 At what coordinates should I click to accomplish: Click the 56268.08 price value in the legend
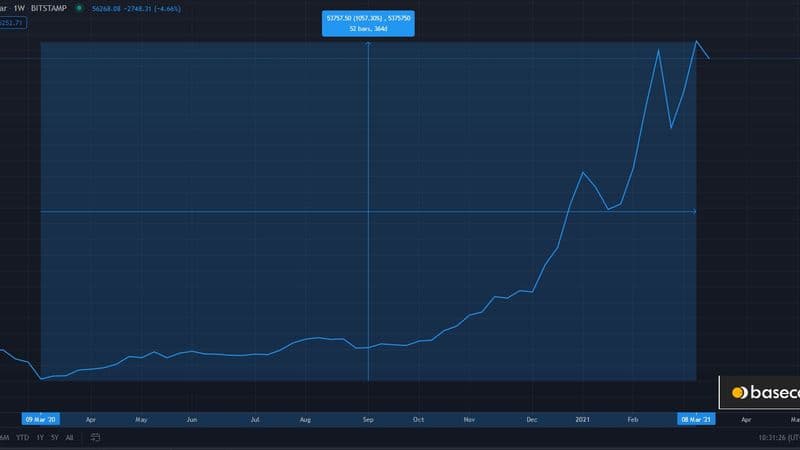pyautogui.click(x=106, y=9)
